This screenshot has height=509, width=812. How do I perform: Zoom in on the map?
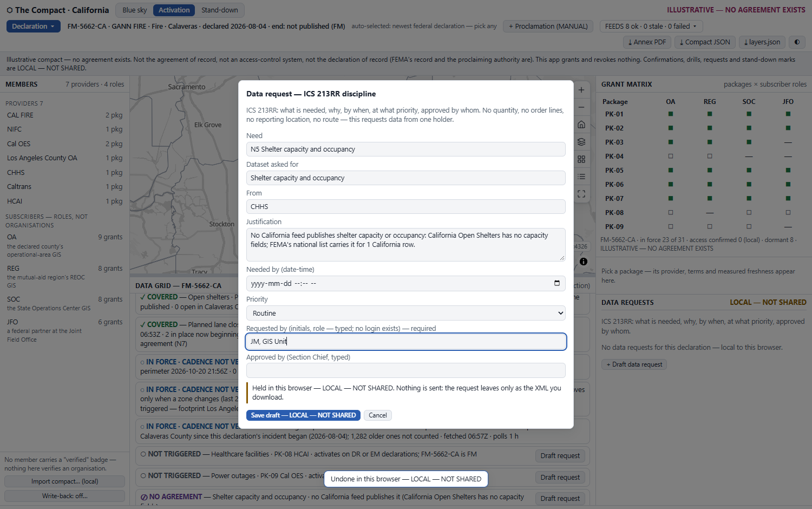click(x=581, y=90)
